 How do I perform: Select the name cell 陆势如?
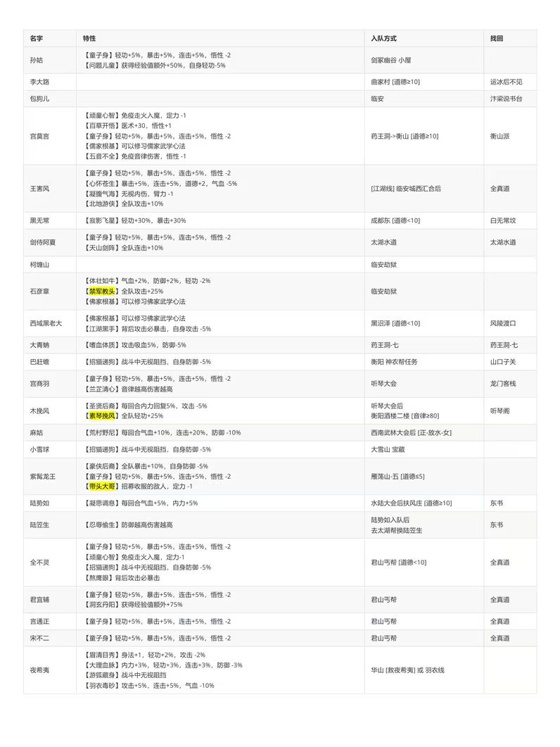(39, 503)
